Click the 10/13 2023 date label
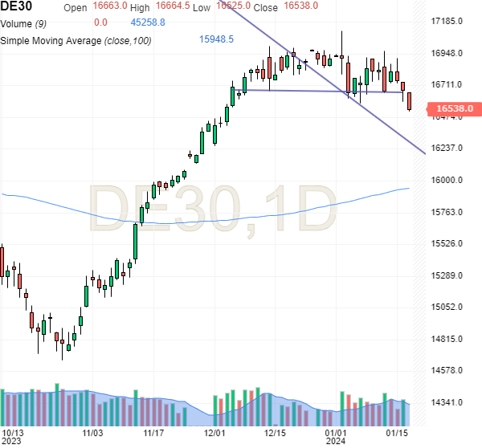482x448 pixels. click(13, 437)
